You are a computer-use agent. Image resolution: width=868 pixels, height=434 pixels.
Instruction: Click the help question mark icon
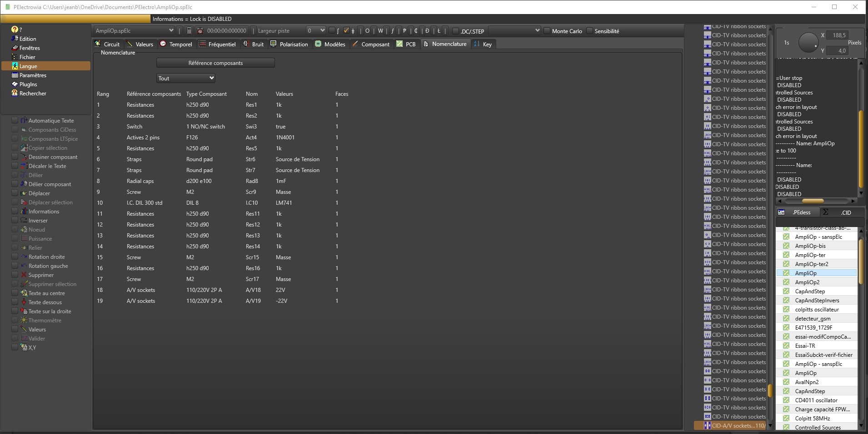(x=15, y=30)
